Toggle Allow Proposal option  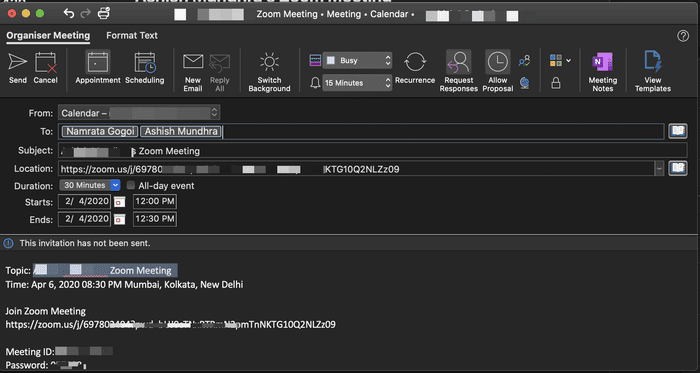point(498,71)
